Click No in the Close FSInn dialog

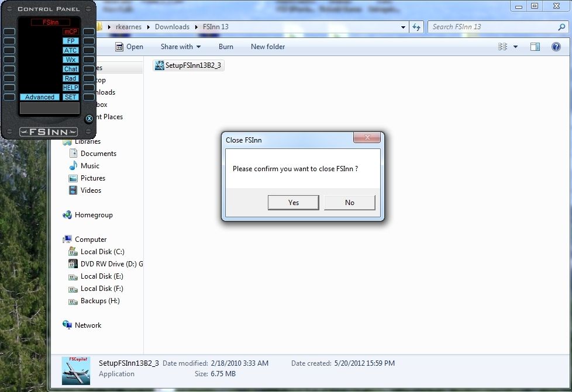350,203
